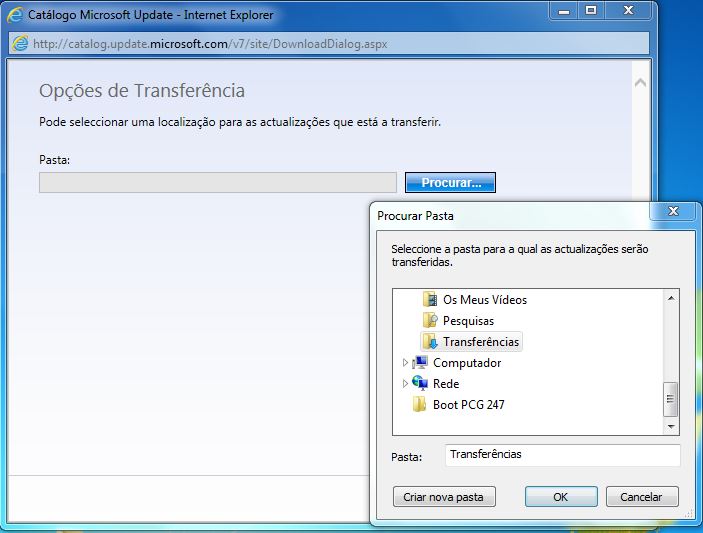Click the Procurar... button
Screen dimensions: 703x533
click(450, 182)
